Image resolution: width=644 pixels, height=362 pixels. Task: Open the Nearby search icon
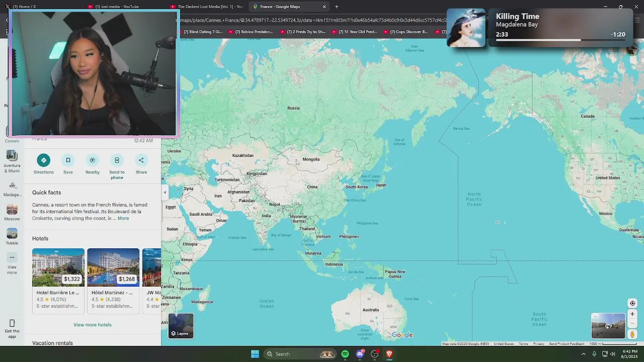93,160
